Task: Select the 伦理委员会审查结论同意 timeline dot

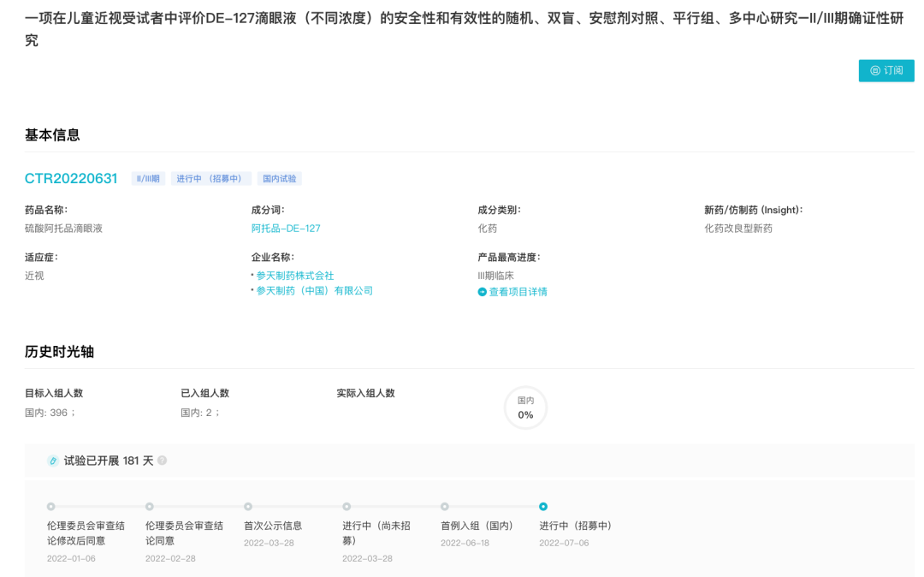Action: [150, 507]
